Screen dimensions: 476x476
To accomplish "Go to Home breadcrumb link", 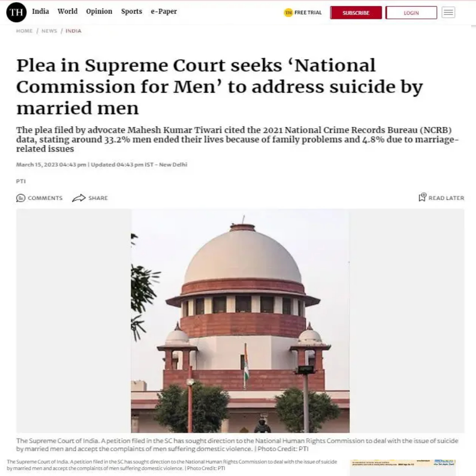I will (x=24, y=31).
